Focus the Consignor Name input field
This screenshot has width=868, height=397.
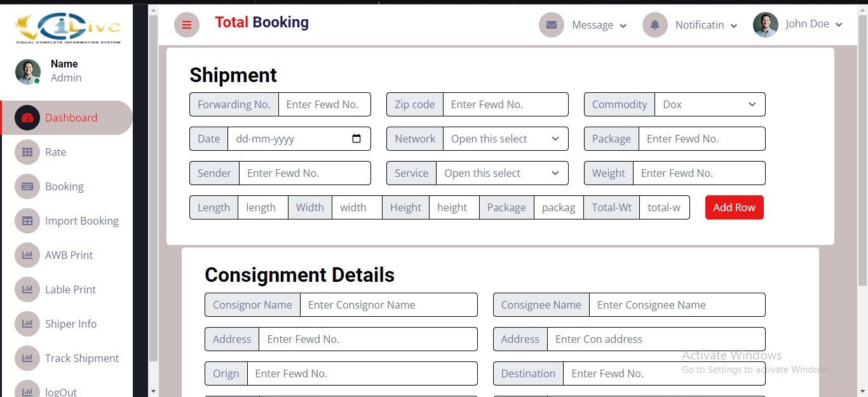click(x=389, y=305)
